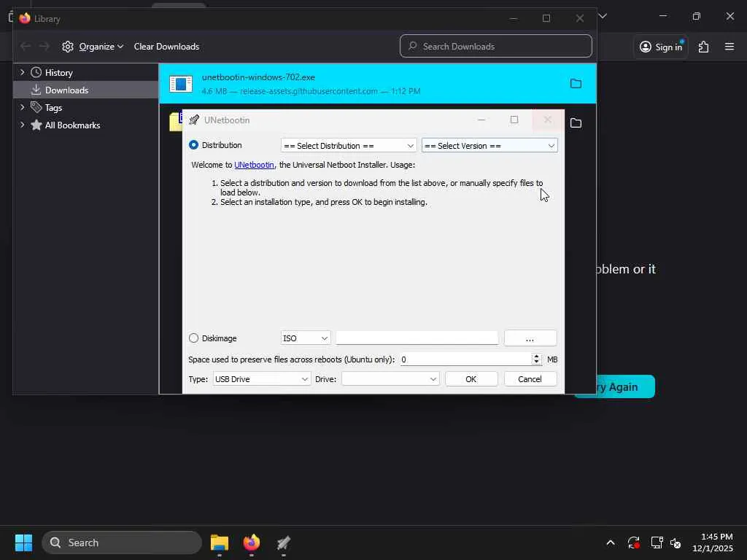Click the UNetbootin title bar icon
Viewport: 747px width, 560px height.
[x=194, y=120]
